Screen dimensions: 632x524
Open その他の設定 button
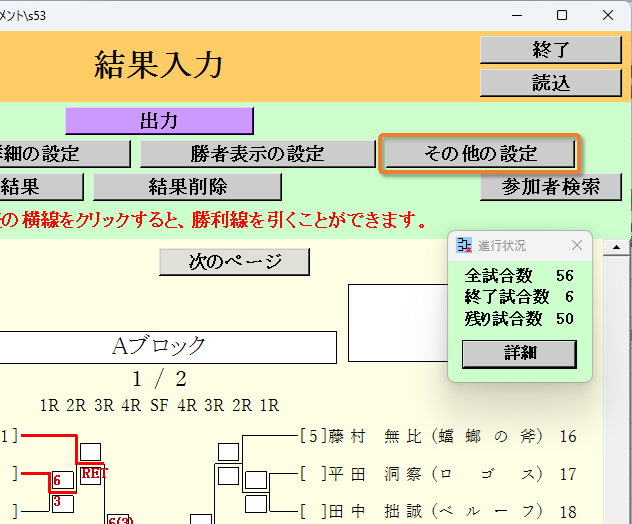(x=480, y=154)
